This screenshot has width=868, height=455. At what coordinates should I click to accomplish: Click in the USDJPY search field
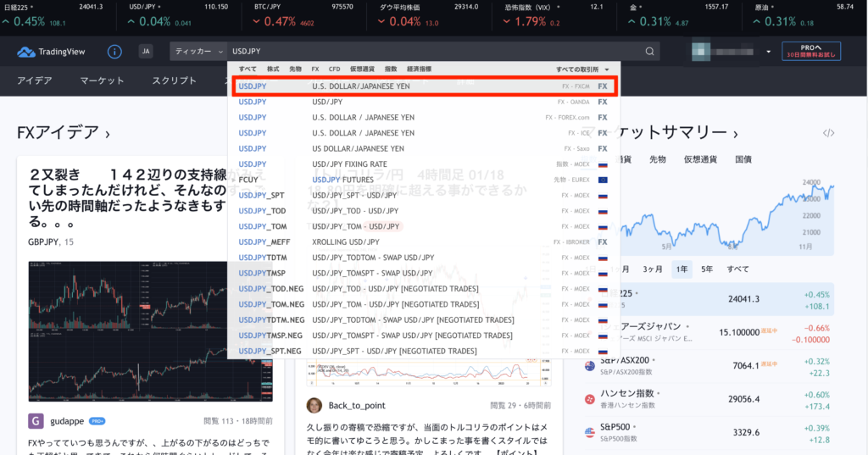tap(424, 52)
